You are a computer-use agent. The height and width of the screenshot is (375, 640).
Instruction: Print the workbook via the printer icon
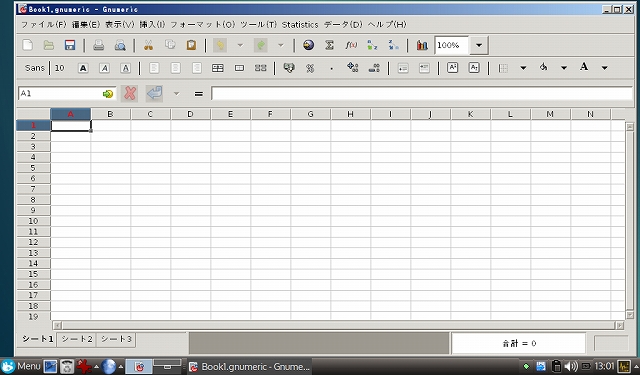(98, 45)
